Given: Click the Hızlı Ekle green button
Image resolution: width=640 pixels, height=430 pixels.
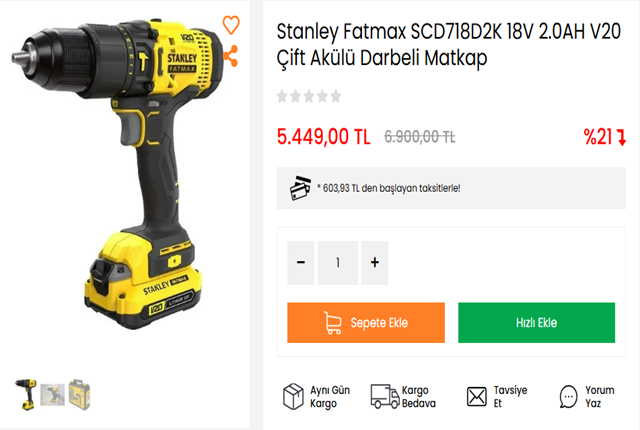Looking at the screenshot, I should point(536,323).
